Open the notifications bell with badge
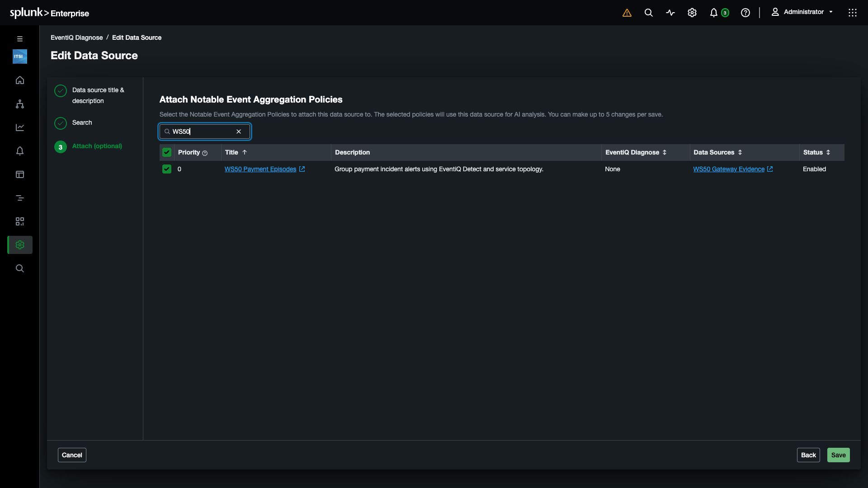868x488 pixels. tap(719, 13)
